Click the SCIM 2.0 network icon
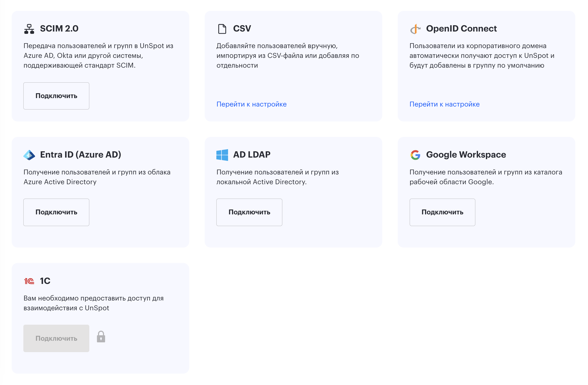Viewport: 588px width, 385px height. click(x=29, y=29)
